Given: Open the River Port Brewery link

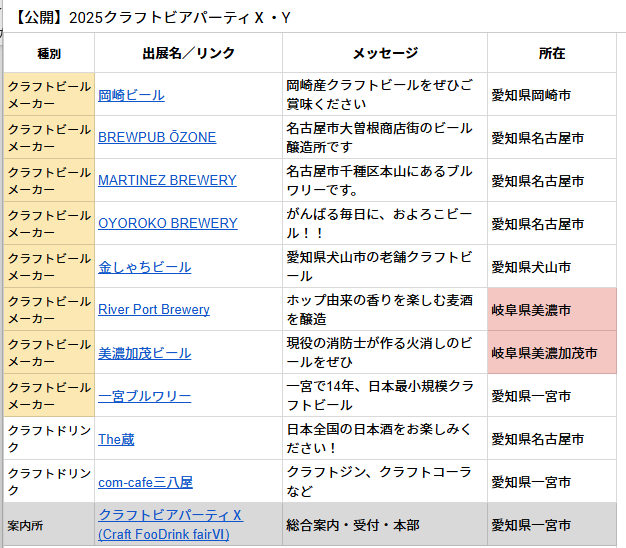Looking at the screenshot, I should coord(154,309).
